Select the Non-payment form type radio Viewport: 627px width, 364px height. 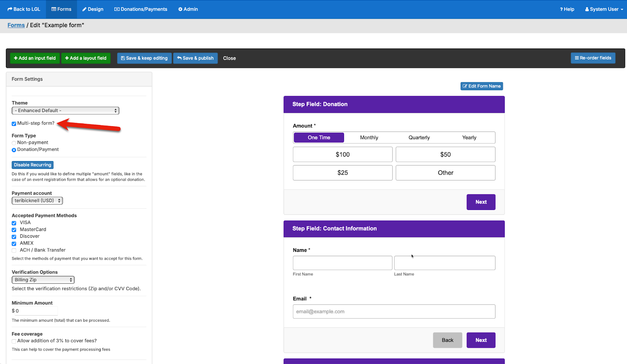14,143
